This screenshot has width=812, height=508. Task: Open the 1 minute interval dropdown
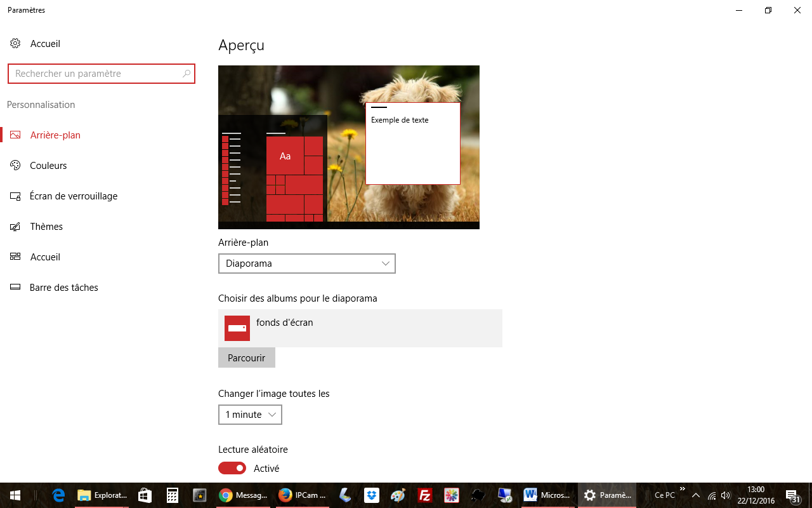[250, 415]
